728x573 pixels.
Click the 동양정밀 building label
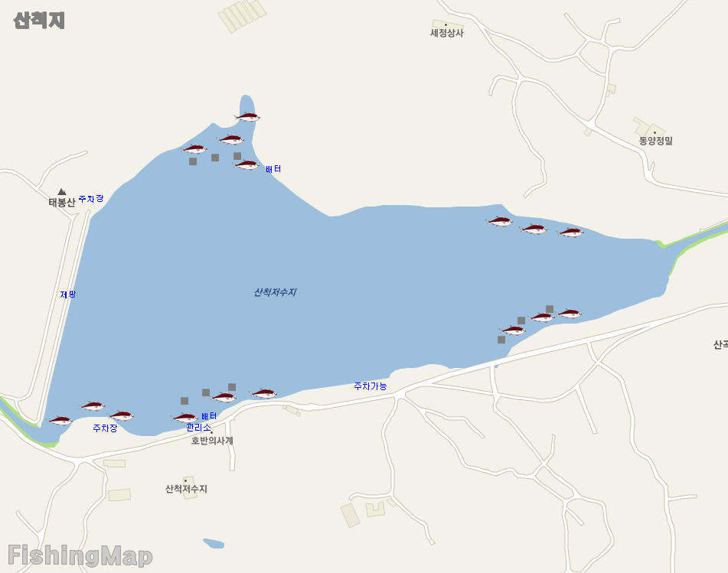tap(655, 141)
